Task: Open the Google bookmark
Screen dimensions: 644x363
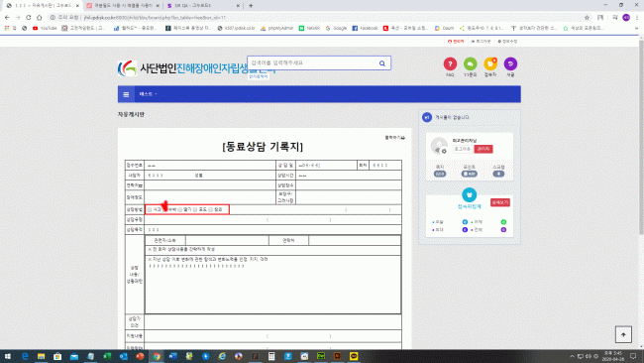Action: [336, 28]
